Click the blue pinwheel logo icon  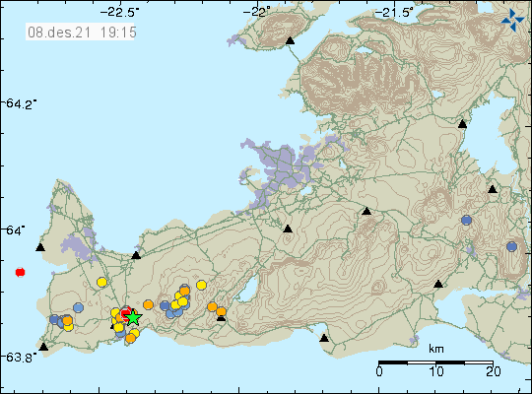(512, 20)
